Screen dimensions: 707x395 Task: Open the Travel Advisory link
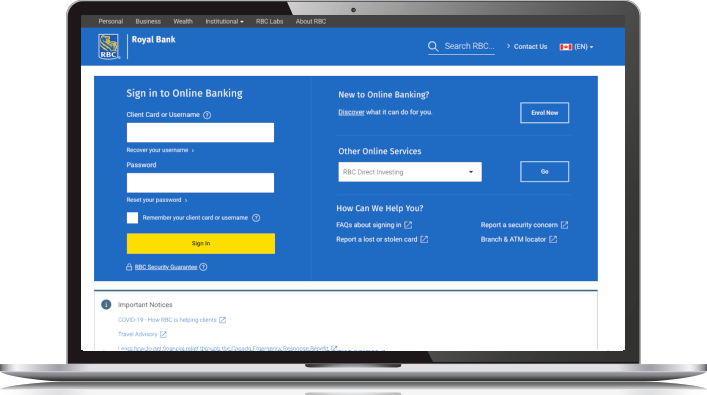coord(138,335)
